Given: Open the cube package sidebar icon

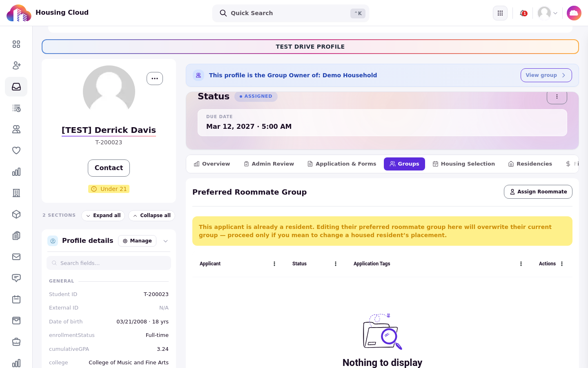Looking at the screenshot, I should (16, 214).
